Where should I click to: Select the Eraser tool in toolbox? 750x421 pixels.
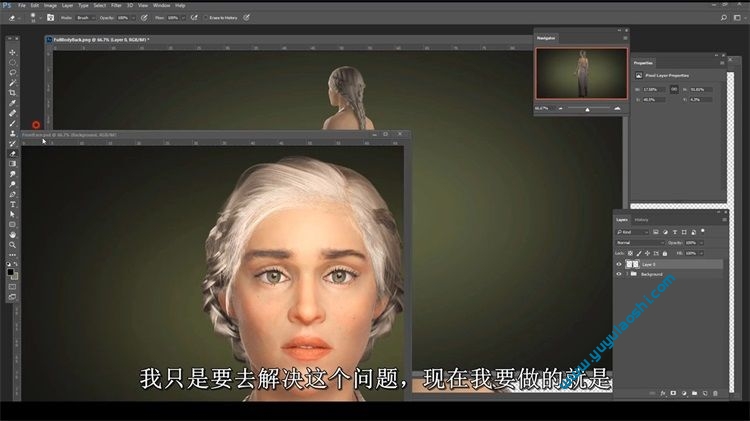click(12, 154)
